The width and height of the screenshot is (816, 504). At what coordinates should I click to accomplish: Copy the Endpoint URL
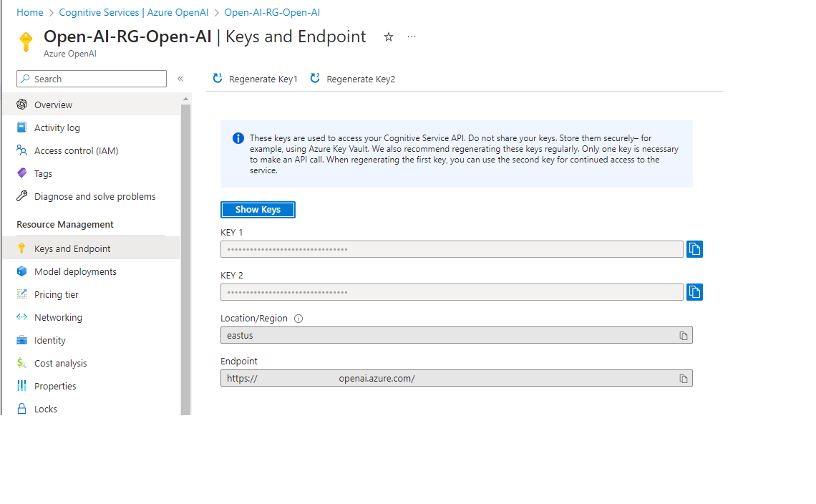pyautogui.click(x=684, y=379)
